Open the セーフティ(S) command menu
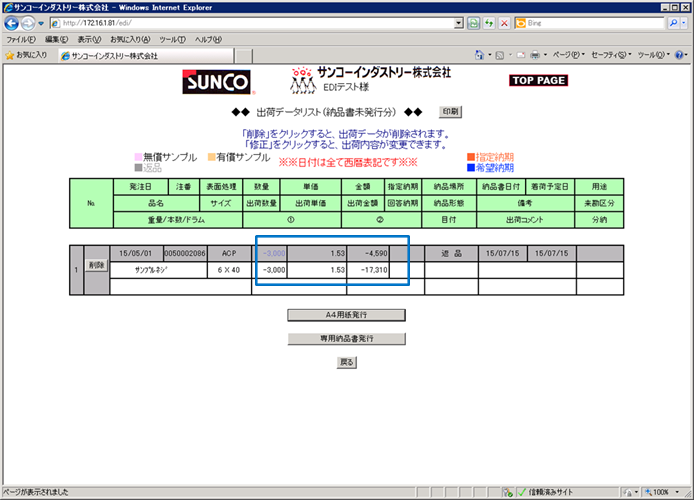 pos(611,55)
